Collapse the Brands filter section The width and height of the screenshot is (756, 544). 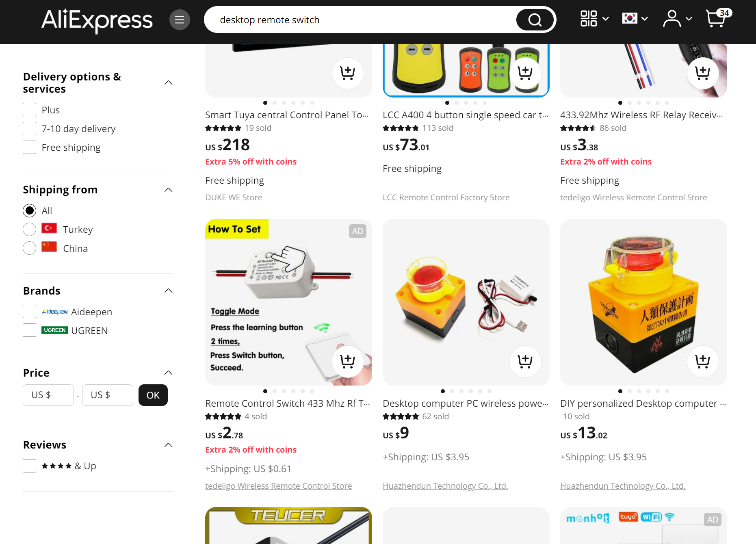(168, 290)
